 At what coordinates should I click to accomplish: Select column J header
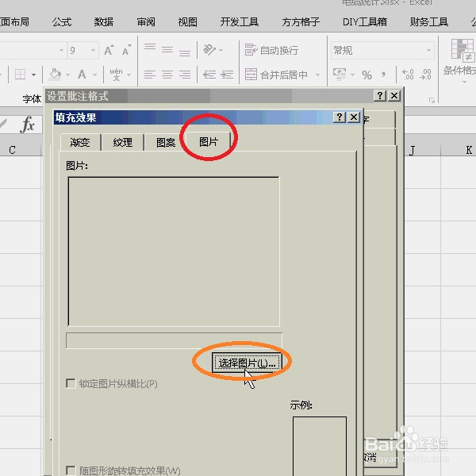423,150
